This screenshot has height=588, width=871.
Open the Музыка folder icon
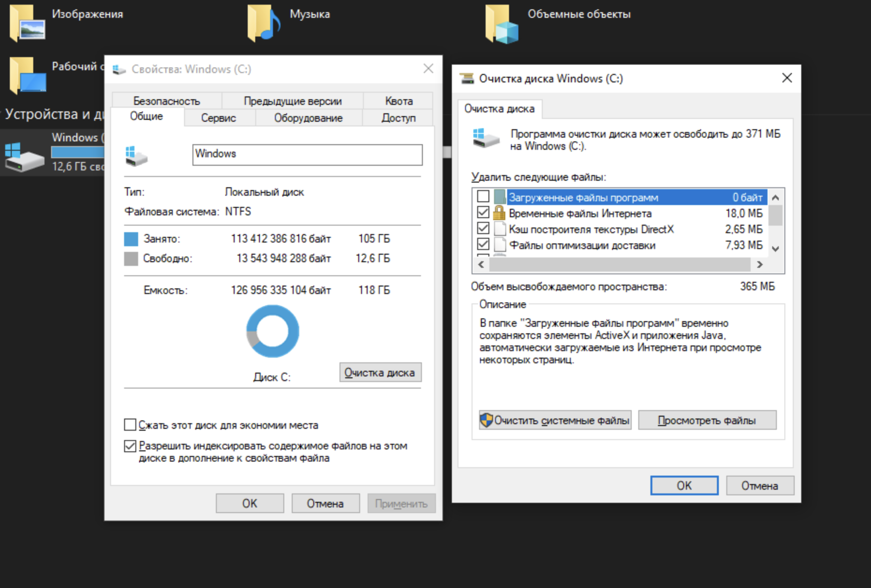264,23
